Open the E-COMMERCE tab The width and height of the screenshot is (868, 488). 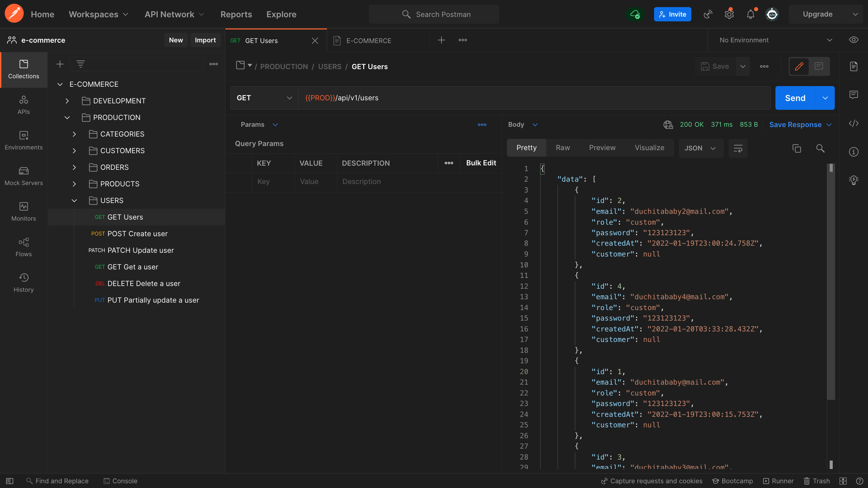click(x=369, y=41)
